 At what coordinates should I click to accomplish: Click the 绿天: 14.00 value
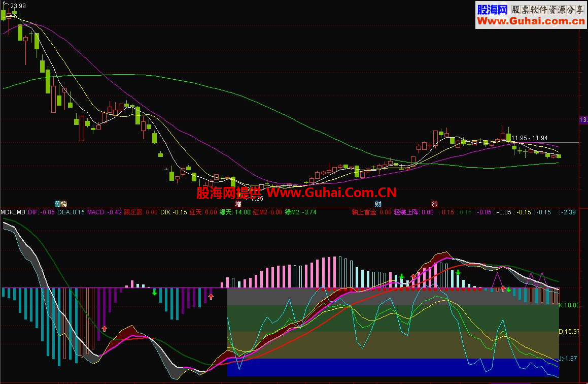point(235,212)
